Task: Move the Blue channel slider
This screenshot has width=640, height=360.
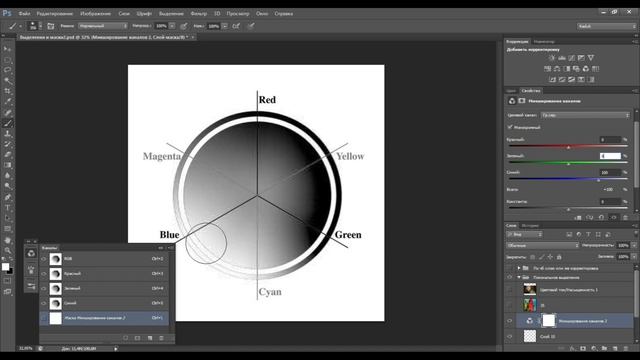Action: coord(599,180)
